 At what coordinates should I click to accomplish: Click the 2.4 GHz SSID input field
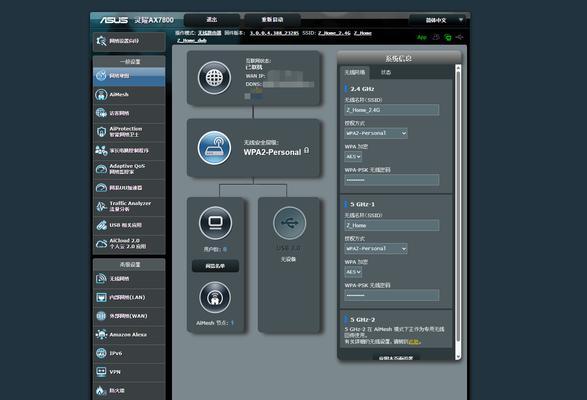[392, 110]
